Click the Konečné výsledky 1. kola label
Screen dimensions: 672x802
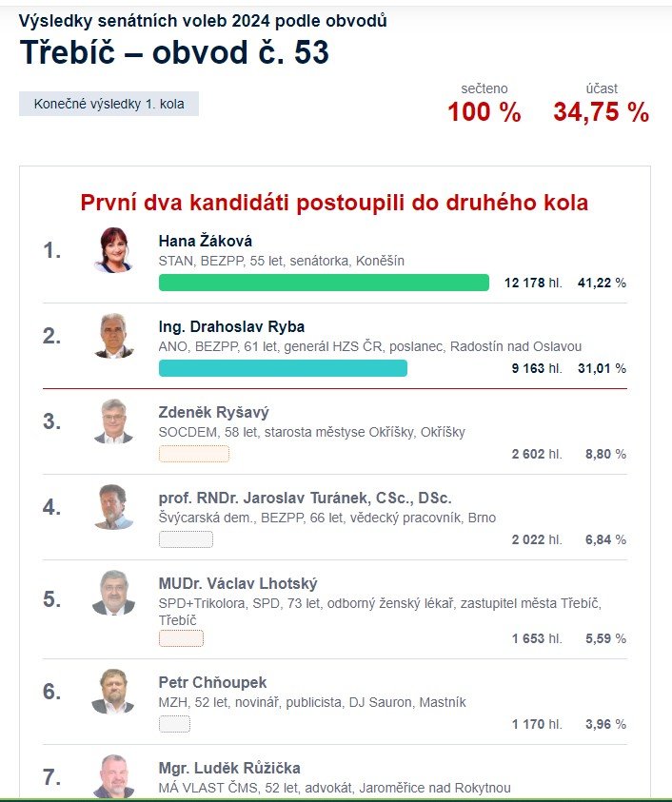[109, 104]
